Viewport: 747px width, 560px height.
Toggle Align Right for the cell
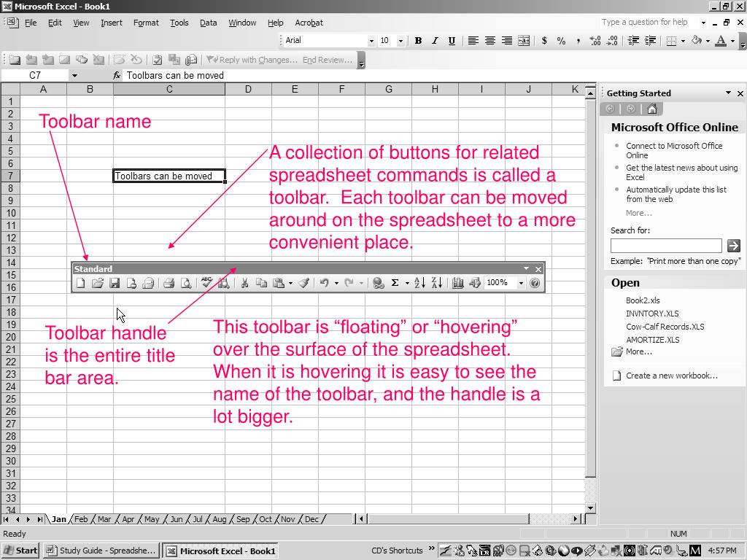coord(507,41)
